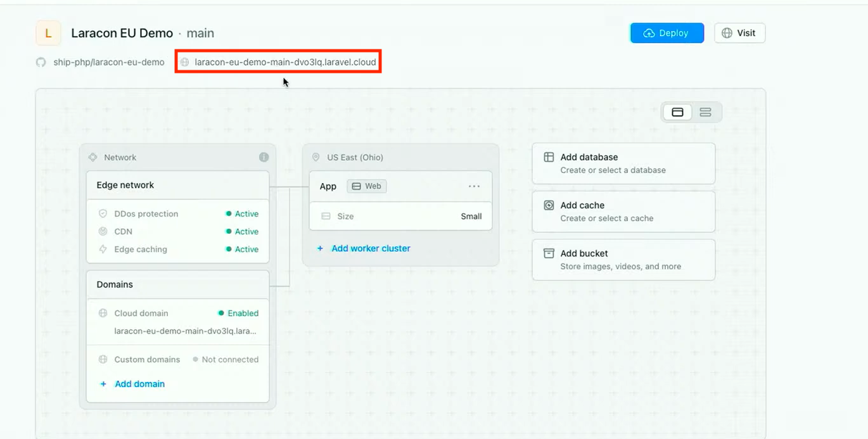
Task: Click the Active status for DDos protection
Action: [x=242, y=213]
